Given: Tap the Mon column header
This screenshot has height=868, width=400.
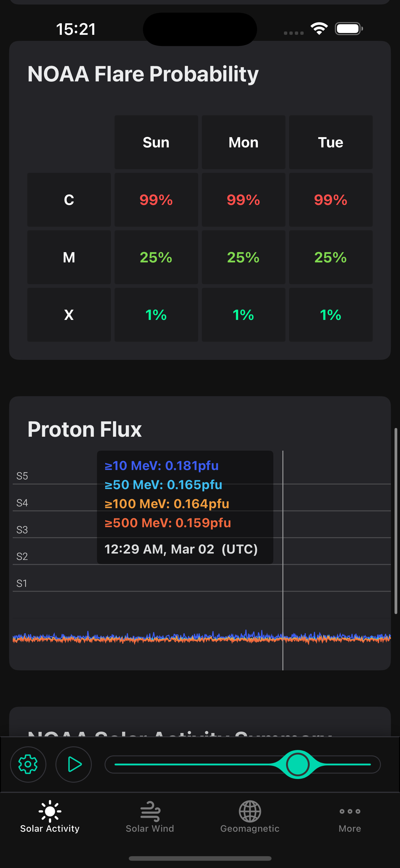Looking at the screenshot, I should 243,142.
